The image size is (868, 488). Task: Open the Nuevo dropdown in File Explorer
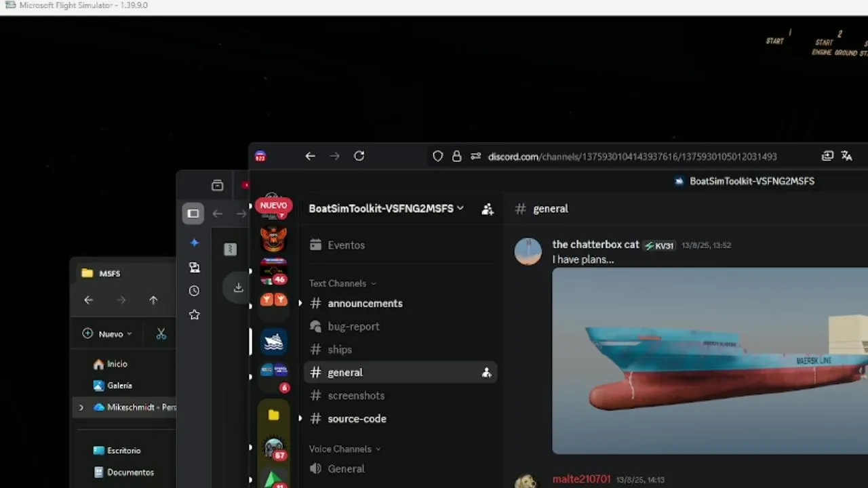[x=107, y=333]
